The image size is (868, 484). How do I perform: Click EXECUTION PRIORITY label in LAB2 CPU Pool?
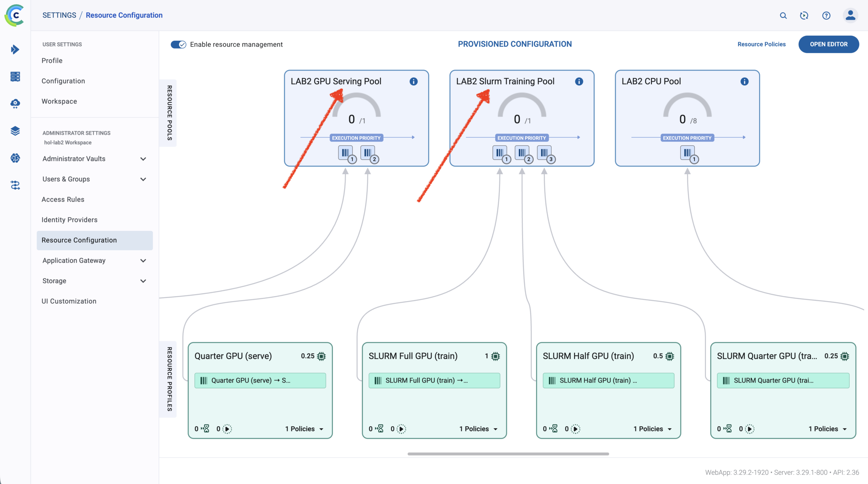[x=687, y=138]
